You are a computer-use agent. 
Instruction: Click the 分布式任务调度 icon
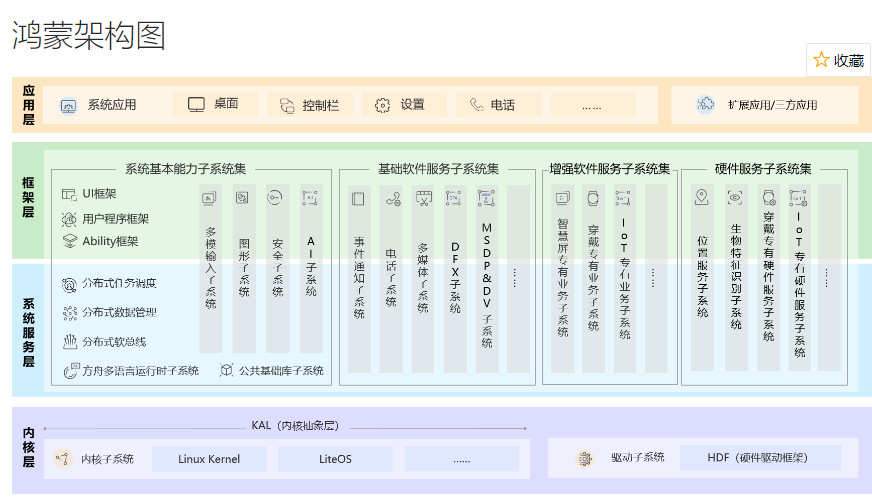click(69, 285)
